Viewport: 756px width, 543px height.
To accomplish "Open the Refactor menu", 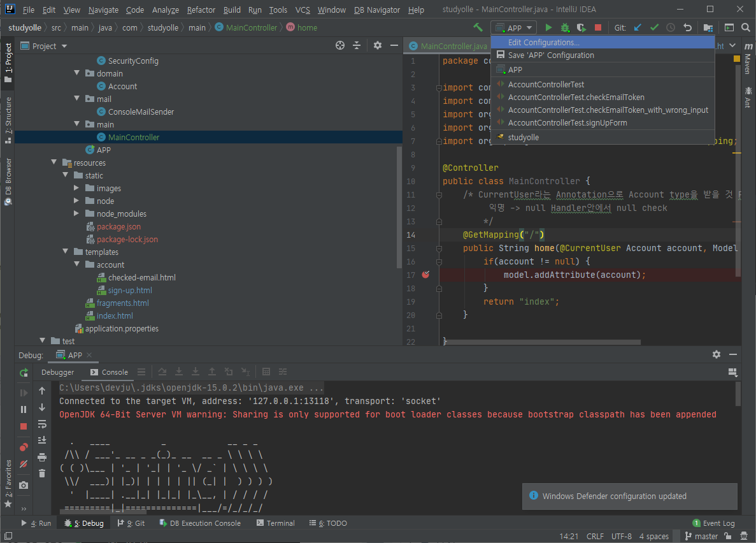I will pyautogui.click(x=201, y=10).
